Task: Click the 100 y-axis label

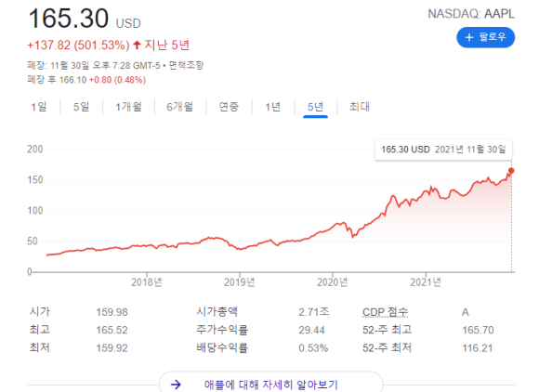Action: click(x=35, y=210)
